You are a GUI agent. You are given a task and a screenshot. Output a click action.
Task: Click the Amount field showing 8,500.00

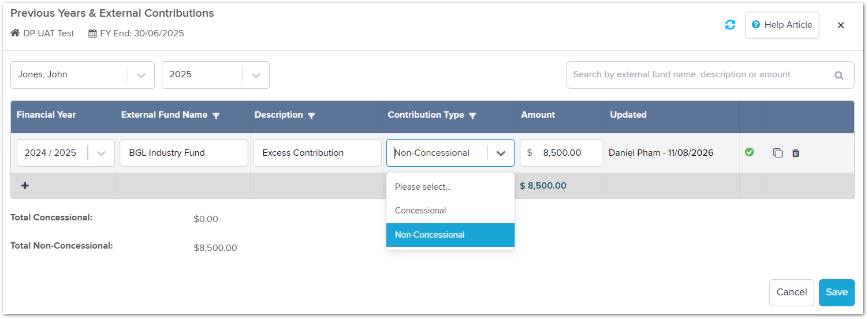561,153
